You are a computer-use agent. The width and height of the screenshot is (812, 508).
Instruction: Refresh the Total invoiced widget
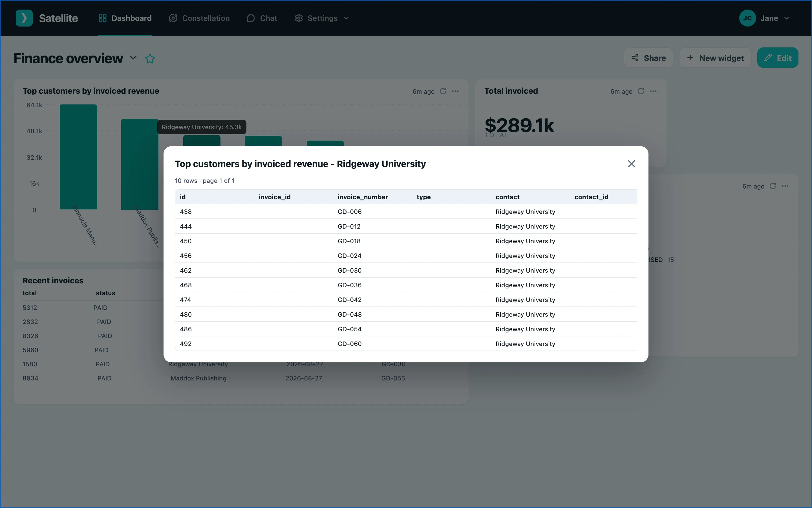point(641,91)
